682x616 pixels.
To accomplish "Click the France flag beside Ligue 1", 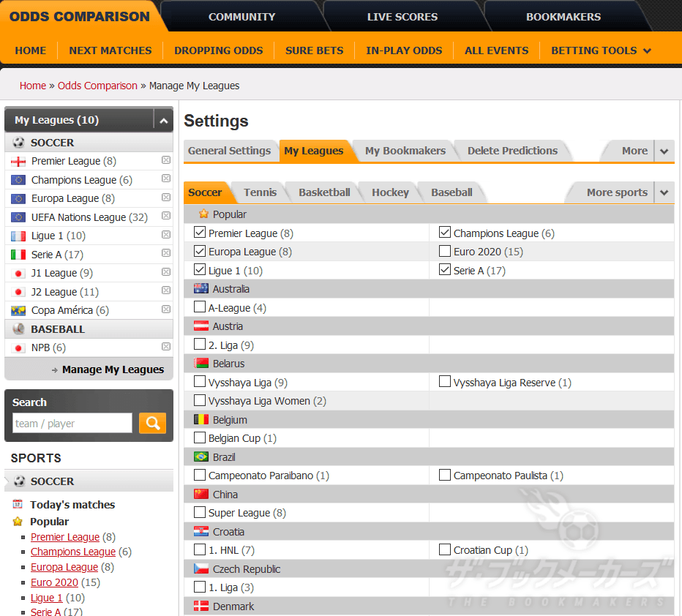I will (18, 236).
